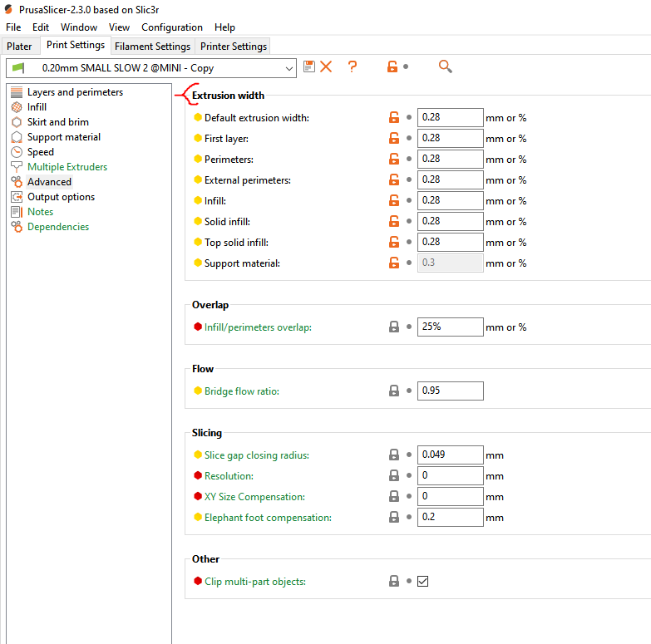Click First layer width input field
Viewport: 651px width, 644px height.
click(450, 138)
